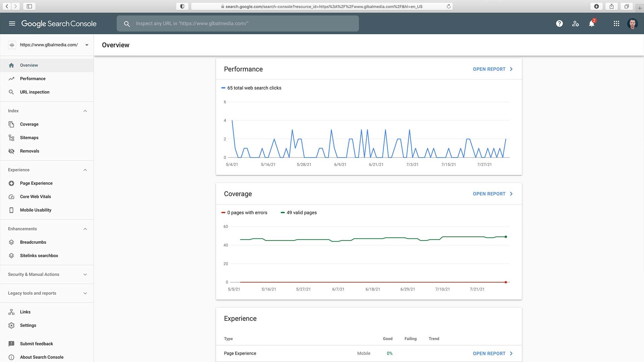Click the Performance trend icon in sidebar

click(11, 79)
